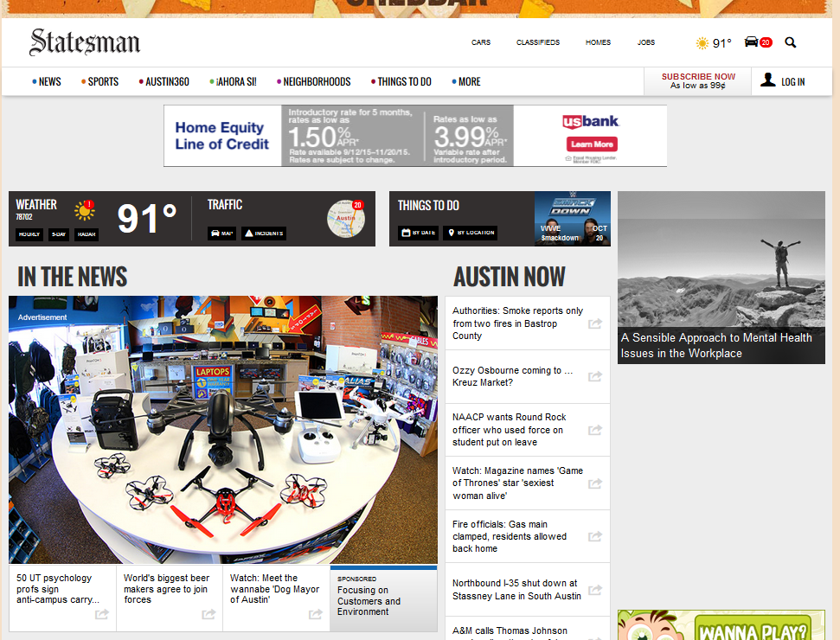Open WWE Smackdown event thumbnail
The width and height of the screenshot is (840, 640).
tap(572, 219)
